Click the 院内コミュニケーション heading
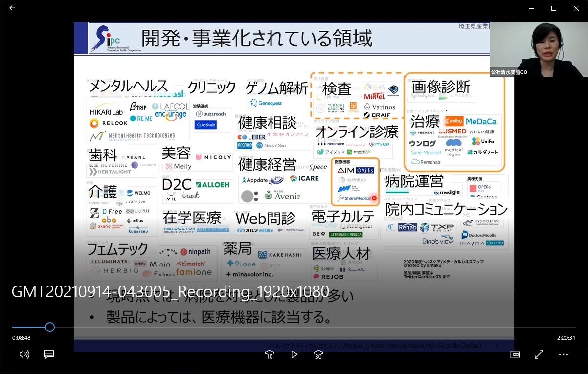The width and height of the screenshot is (588, 374). [447, 209]
